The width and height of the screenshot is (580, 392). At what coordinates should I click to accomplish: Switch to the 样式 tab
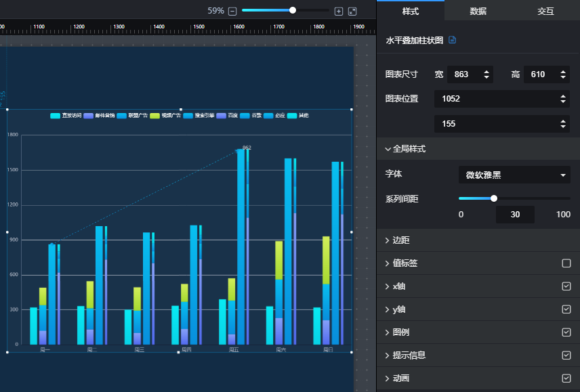410,11
